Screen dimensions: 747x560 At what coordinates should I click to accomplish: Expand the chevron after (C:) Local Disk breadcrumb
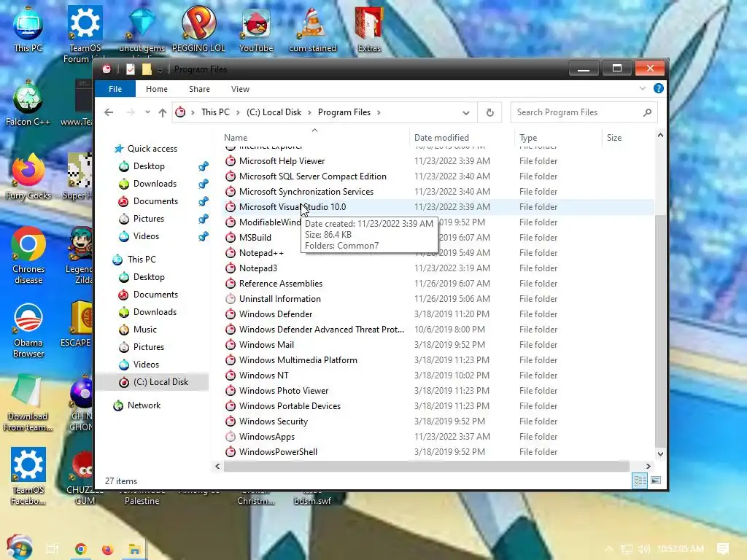coord(309,112)
